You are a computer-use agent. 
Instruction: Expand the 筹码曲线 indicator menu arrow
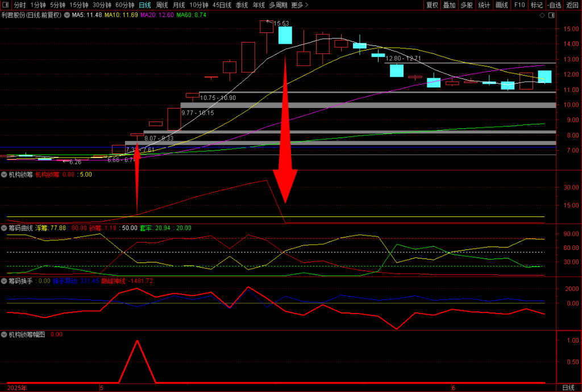click(x=5, y=228)
